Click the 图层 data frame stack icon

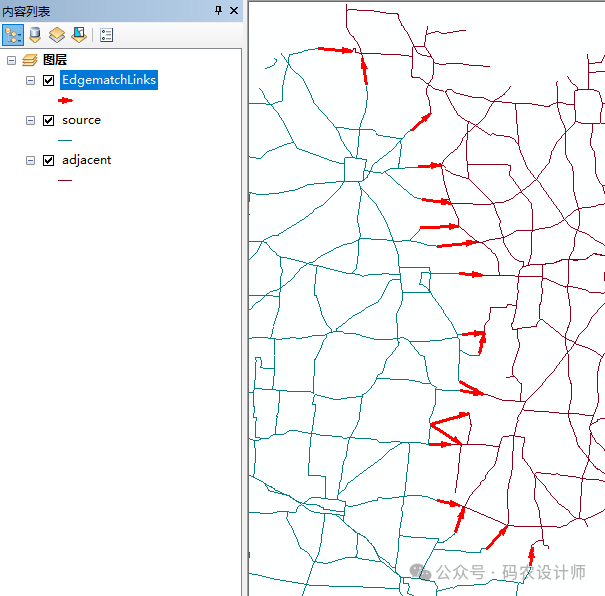(x=30, y=60)
